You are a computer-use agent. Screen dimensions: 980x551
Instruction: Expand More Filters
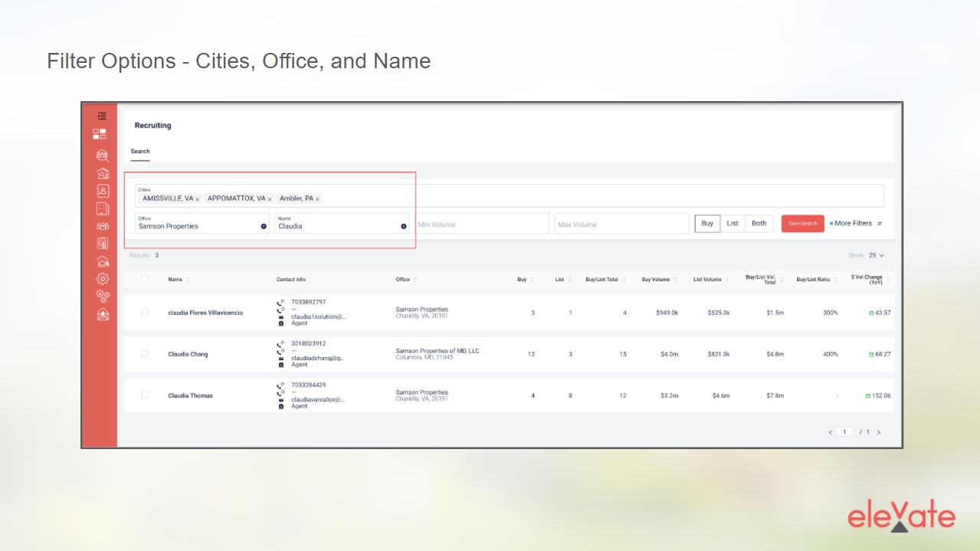coord(853,224)
